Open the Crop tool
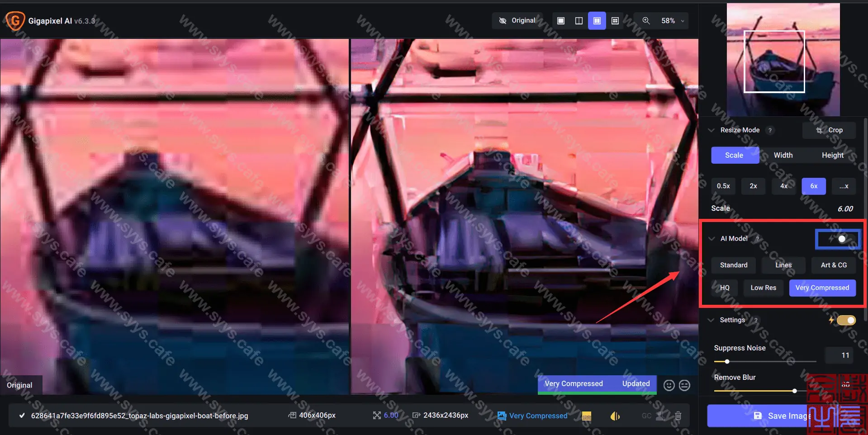This screenshot has height=435, width=868. (829, 130)
